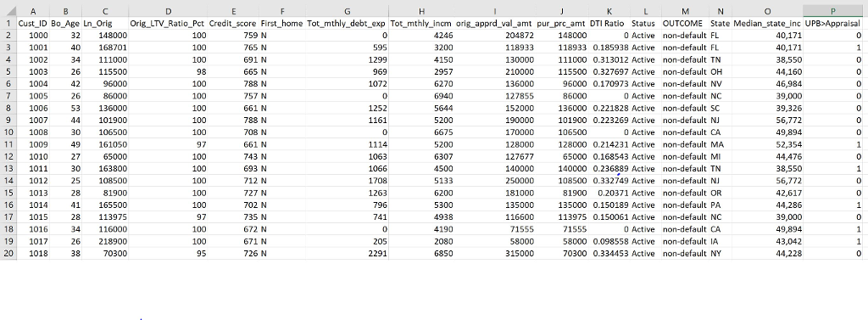The height and width of the screenshot is (320, 868).
Task: Select DTI Ratio cell 0.20371
Action: coord(609,193)
